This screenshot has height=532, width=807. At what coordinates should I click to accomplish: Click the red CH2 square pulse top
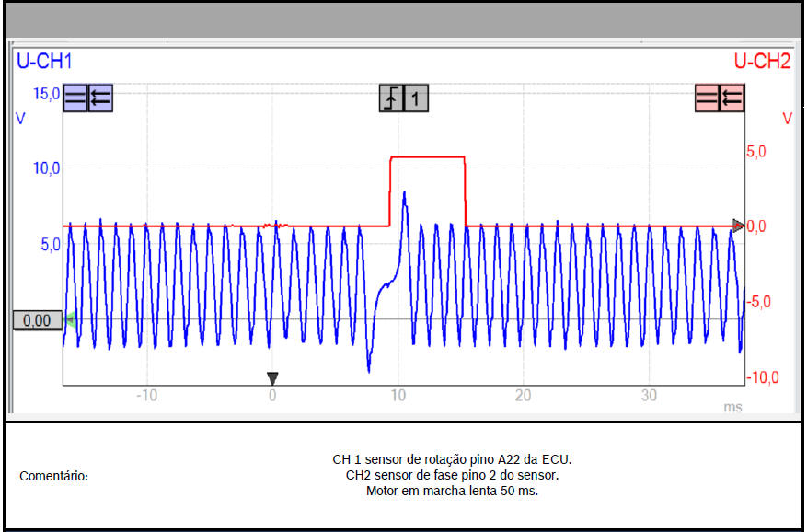tap(428, 157)
